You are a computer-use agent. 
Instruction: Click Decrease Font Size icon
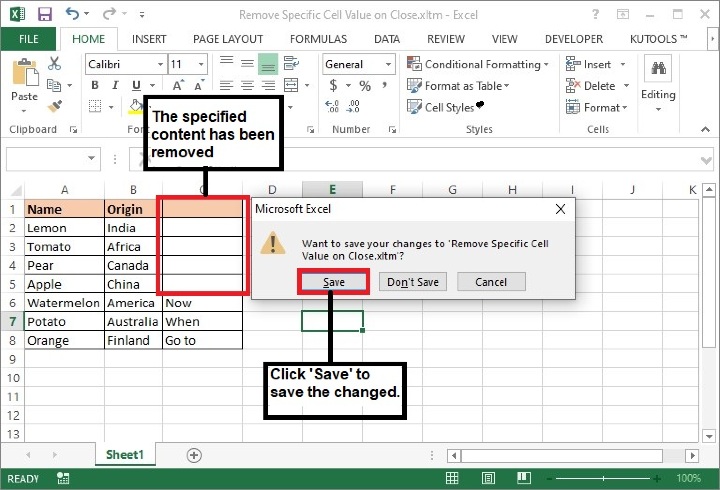click(199, 85)
